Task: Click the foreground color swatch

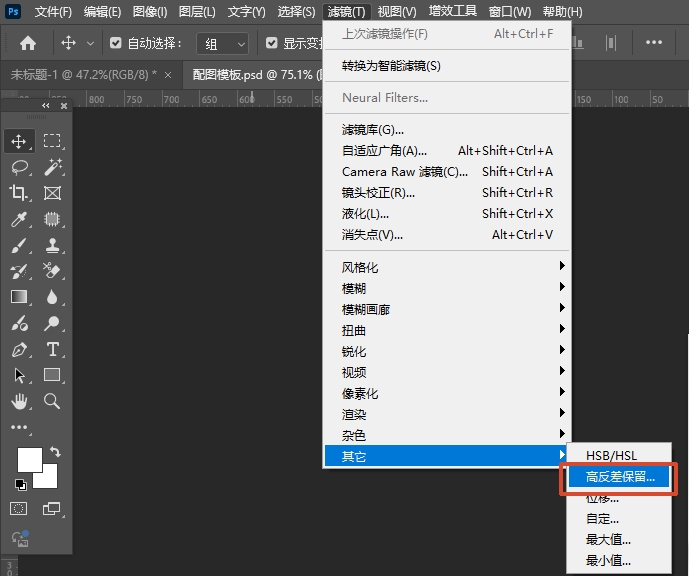Action: click(x=30, y=459)
